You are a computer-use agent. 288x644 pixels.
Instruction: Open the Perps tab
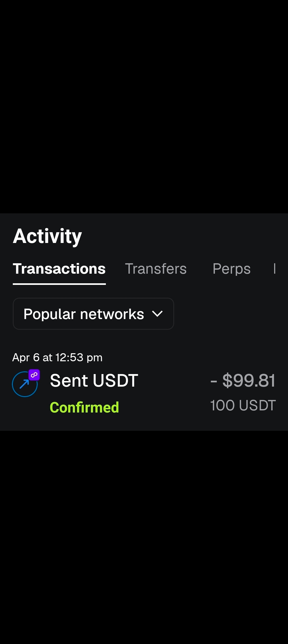[231, 269]
